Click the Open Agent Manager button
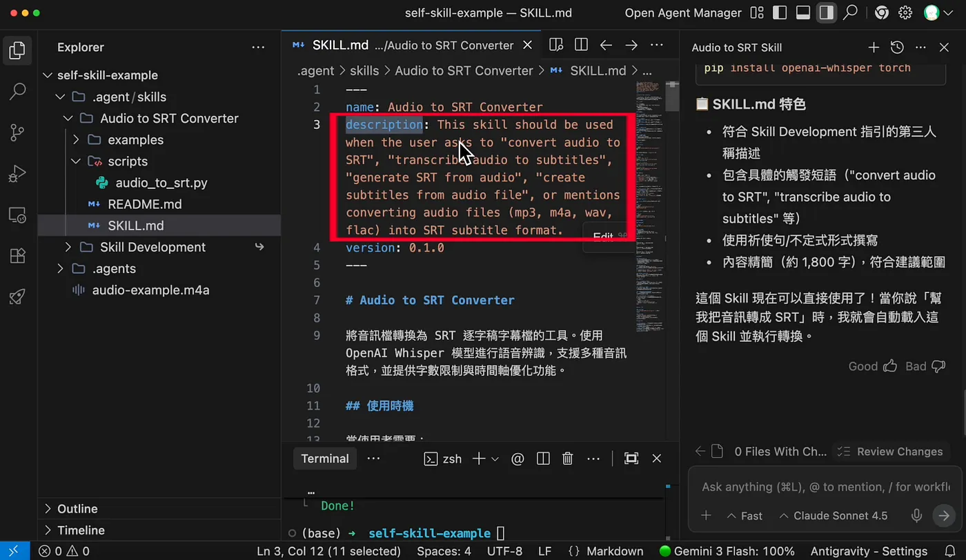Screen dimensions: 966x560 coord(683,12)
